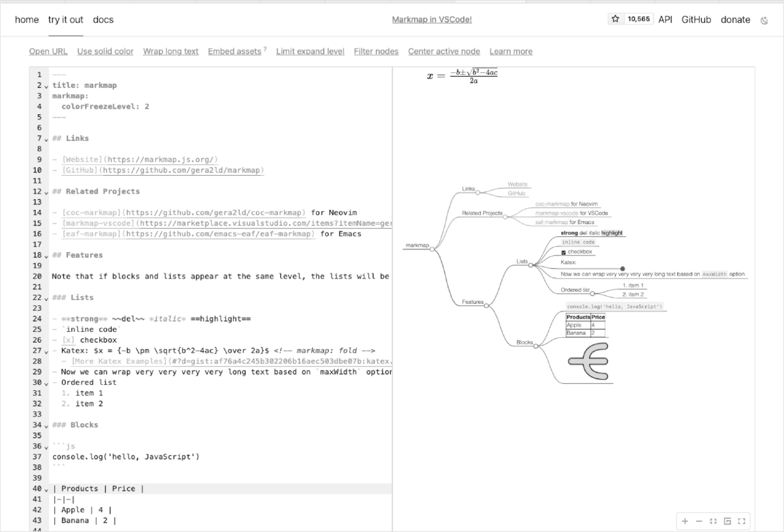Open the GitHub link node in the mindmap
Screen dimensions: 784x532
pyautogui.click(x=516, y=194)
